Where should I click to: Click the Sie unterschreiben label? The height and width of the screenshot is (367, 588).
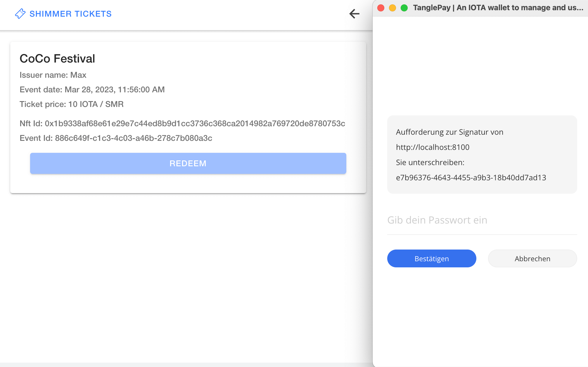click(x=430, y=162)
